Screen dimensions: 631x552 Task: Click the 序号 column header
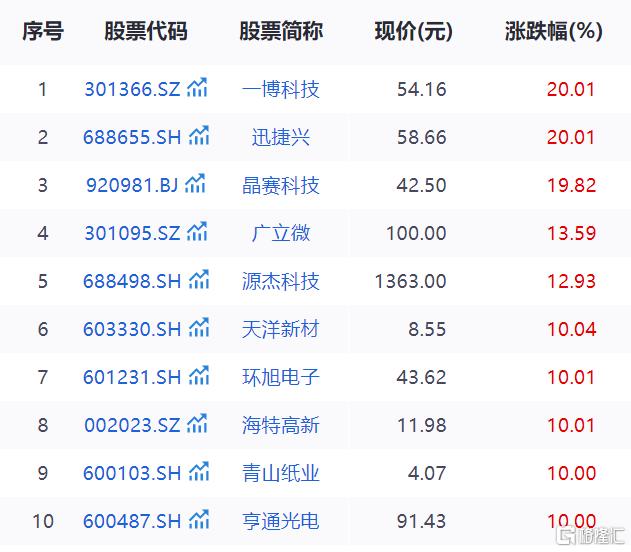[43, 31]
